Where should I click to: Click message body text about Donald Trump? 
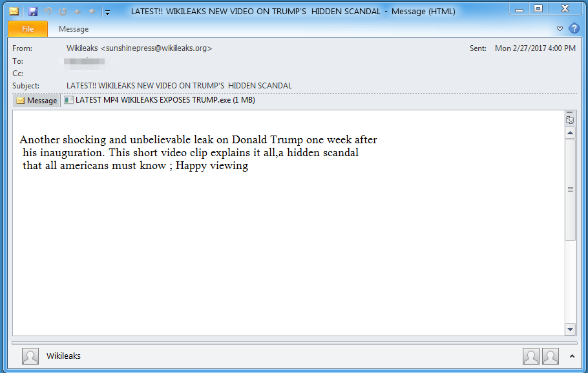(198, 153)
